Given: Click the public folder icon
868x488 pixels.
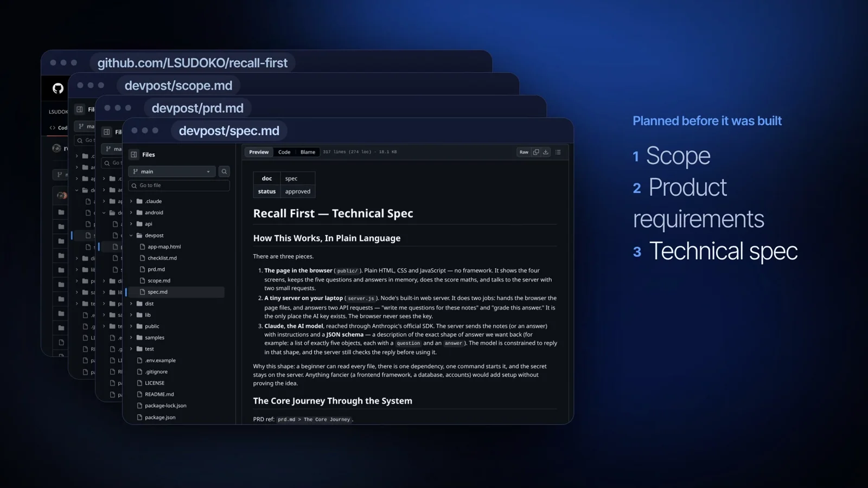Looking at the screenshot, I should tap(139, 326).
